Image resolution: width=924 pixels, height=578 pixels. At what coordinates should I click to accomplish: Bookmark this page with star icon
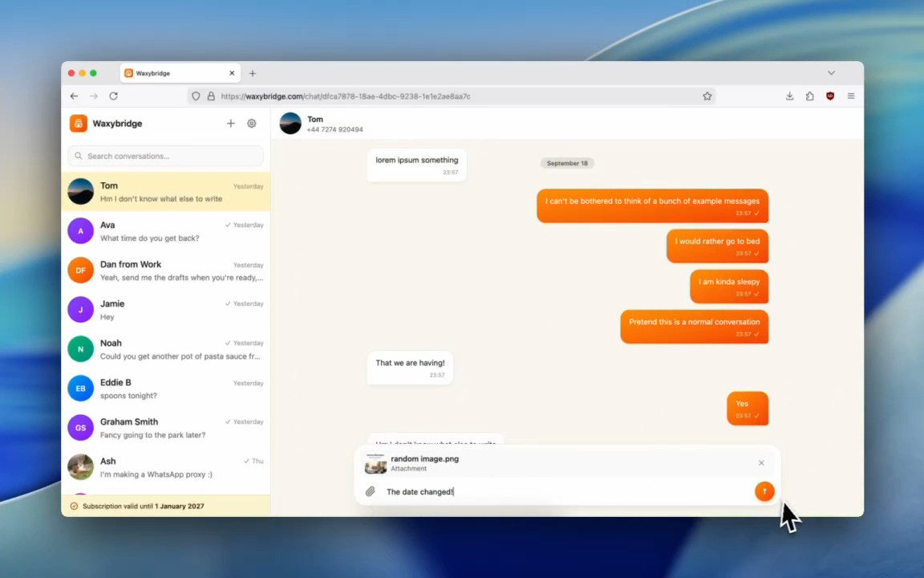[x=707, y=96]
